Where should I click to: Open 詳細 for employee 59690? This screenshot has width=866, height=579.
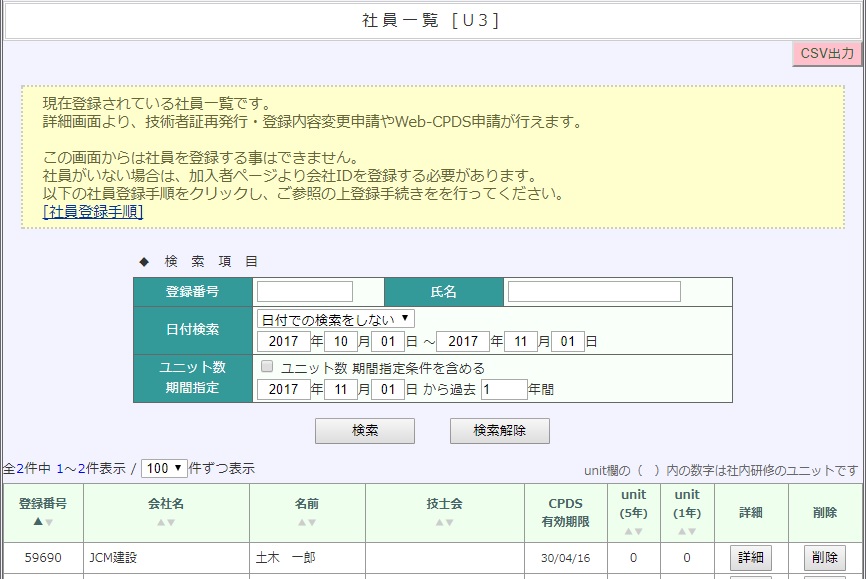(x=751, y=557)
